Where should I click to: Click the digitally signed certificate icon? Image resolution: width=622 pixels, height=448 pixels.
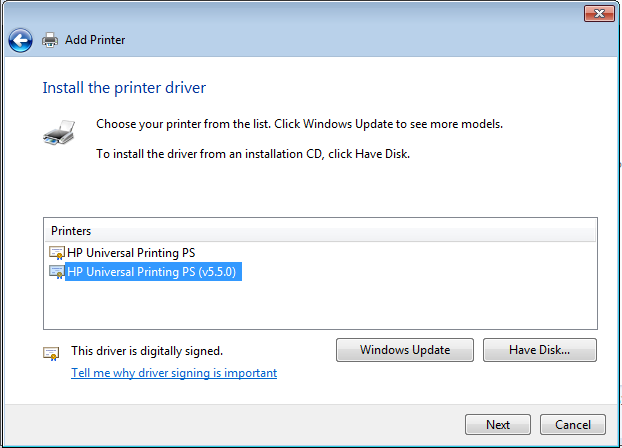(51, 352)
